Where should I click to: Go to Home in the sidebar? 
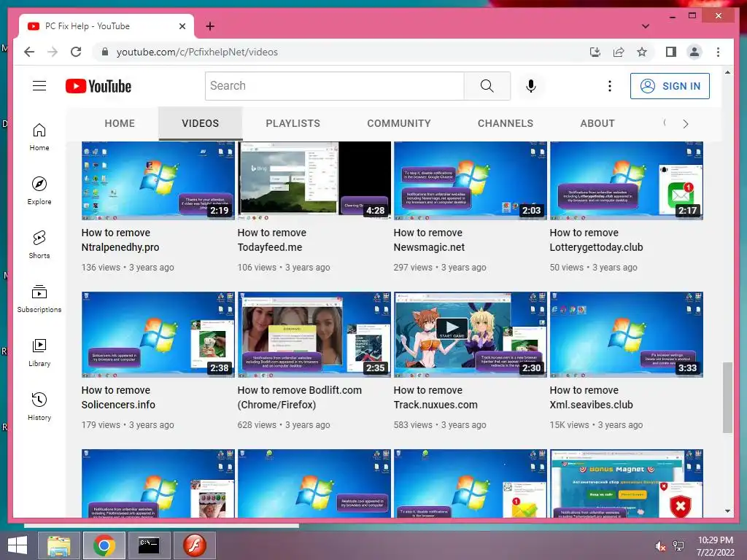(x=39, y=136)
